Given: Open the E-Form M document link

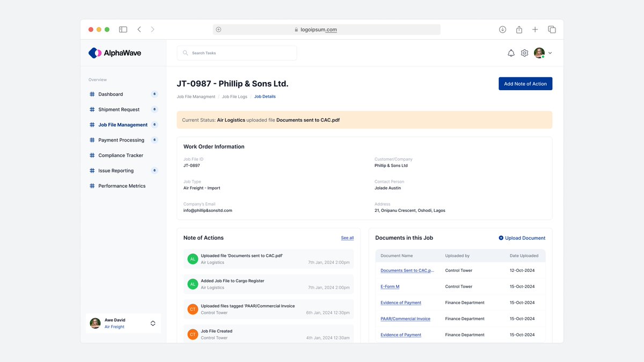Looking at the screenshot, I should pyautogui.click(x=389, y=286).
